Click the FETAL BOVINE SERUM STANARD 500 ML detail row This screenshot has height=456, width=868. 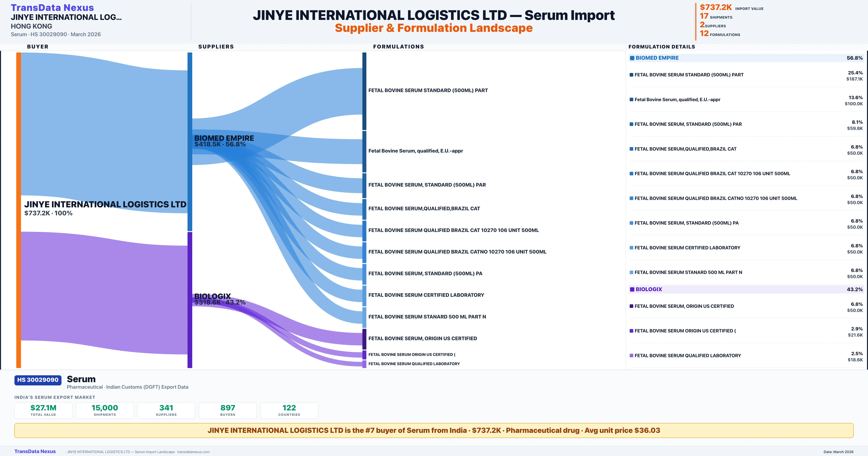(688, 272)
